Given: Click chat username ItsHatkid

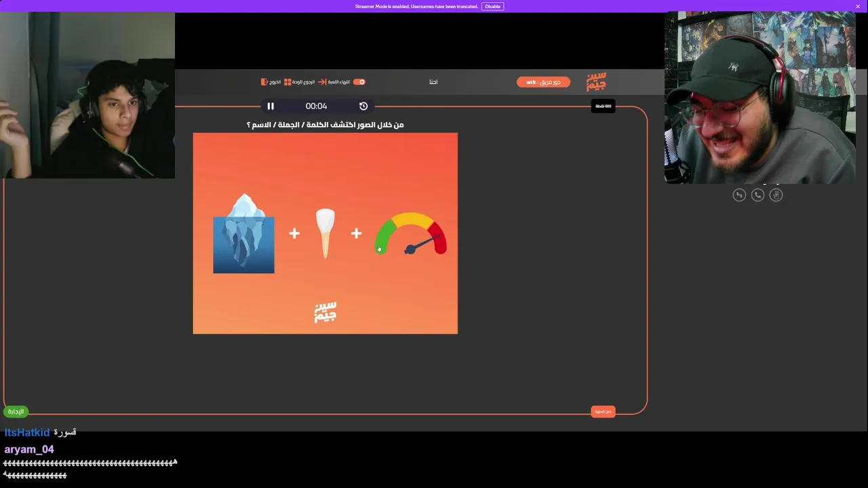Looking at the screenshot, I should pyautogui.click(x=27, y=432).
